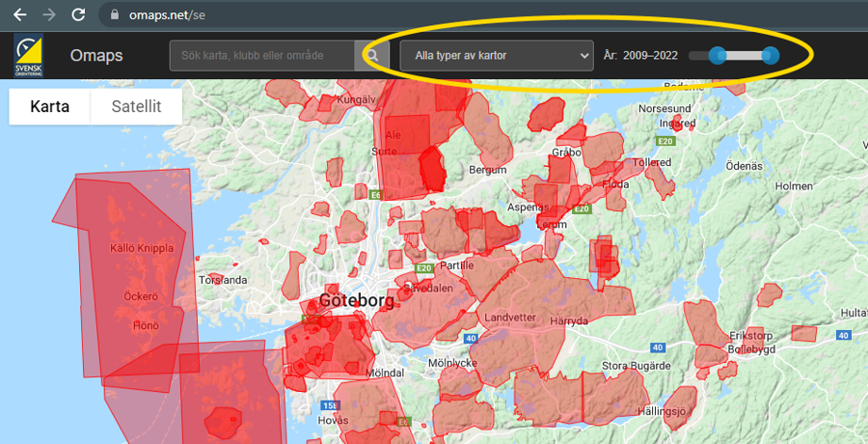Click the Surte label
This screenshot has width=868, height=444.
384,152
